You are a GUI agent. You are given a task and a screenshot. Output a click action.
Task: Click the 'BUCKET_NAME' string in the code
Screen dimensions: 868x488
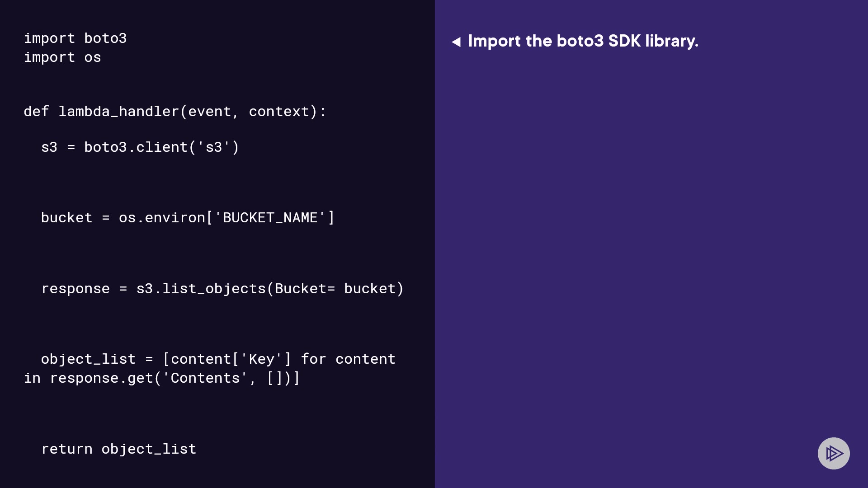coord(270,218)
